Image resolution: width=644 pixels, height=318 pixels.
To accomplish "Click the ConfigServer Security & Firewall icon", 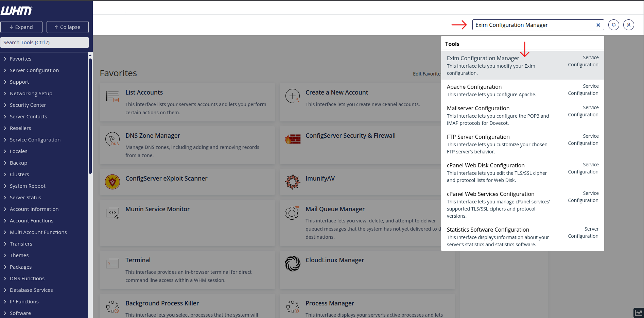I will click(x=293, y=139).
